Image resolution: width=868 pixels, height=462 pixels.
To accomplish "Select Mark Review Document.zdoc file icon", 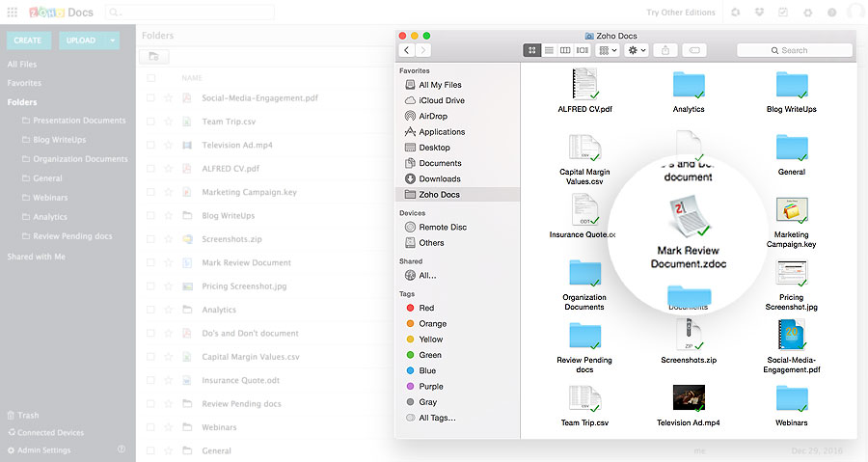I will click(x=689, y=215).
